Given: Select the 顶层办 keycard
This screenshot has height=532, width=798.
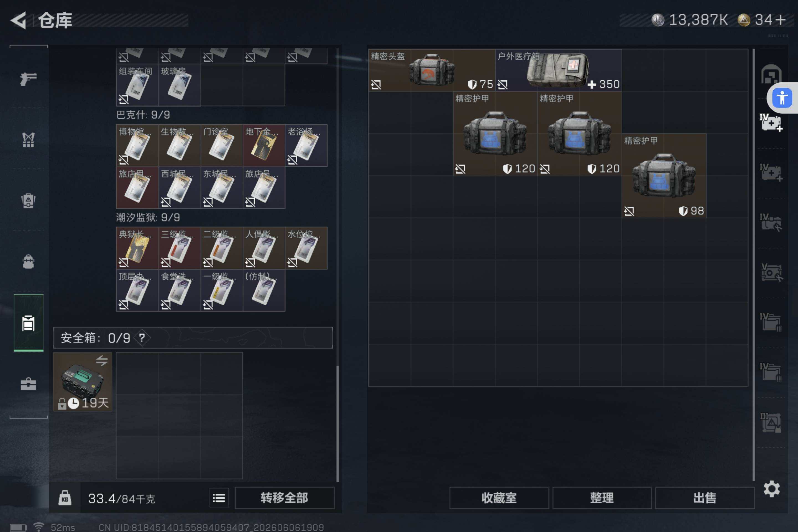Looking at the screenshot, I should coord(137,290).
